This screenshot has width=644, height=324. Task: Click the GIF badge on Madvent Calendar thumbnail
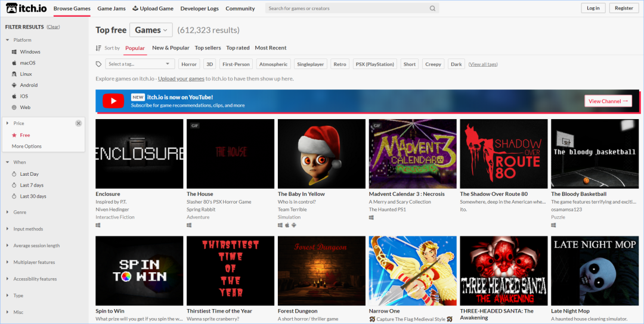tap(377, 126)
